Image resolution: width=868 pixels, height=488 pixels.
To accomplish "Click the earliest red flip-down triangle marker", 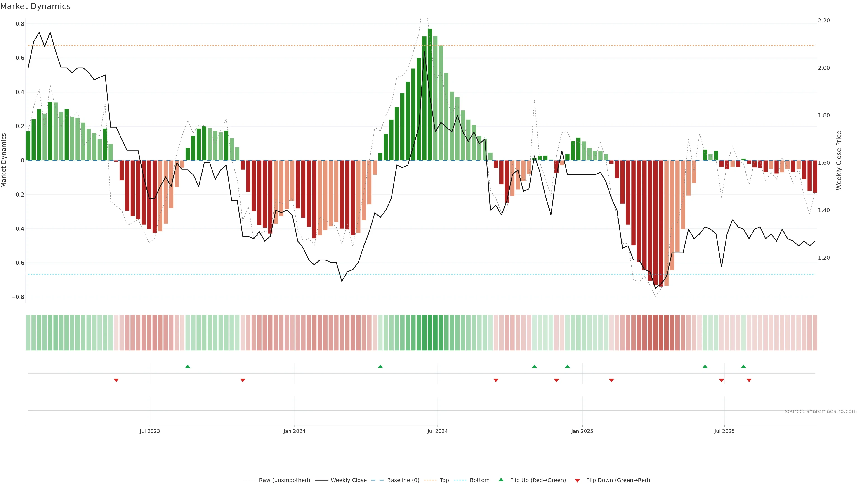I will click(x=116, y=380).
